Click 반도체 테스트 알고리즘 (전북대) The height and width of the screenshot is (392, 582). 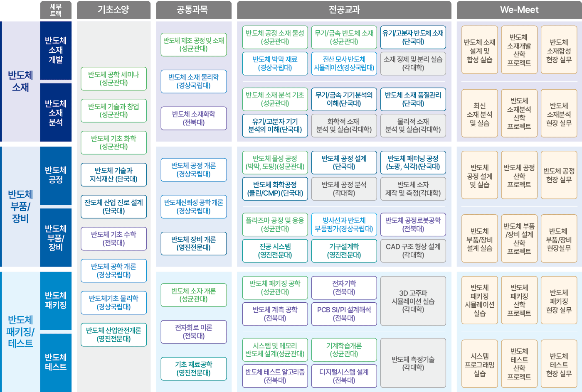pyautogui.click(x=275, y=376)
